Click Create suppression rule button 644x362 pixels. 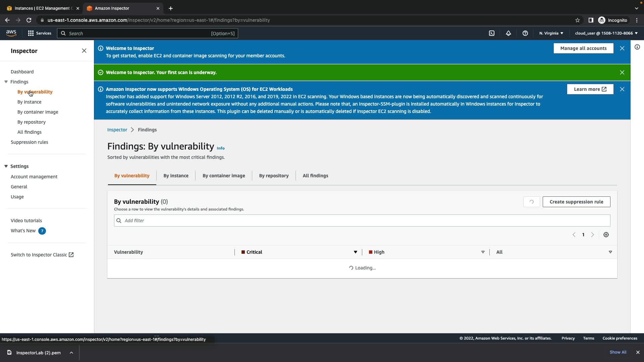coord(576,202)
